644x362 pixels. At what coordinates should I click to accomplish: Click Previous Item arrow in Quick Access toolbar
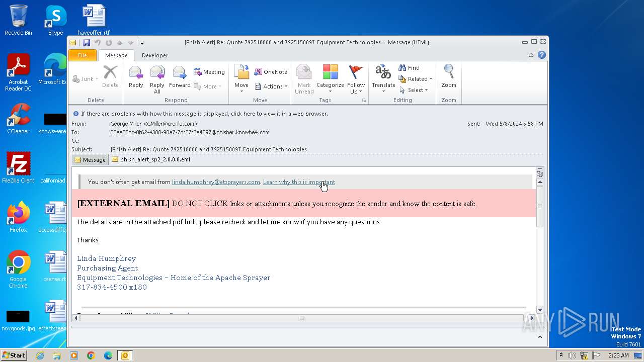point(120,43)
